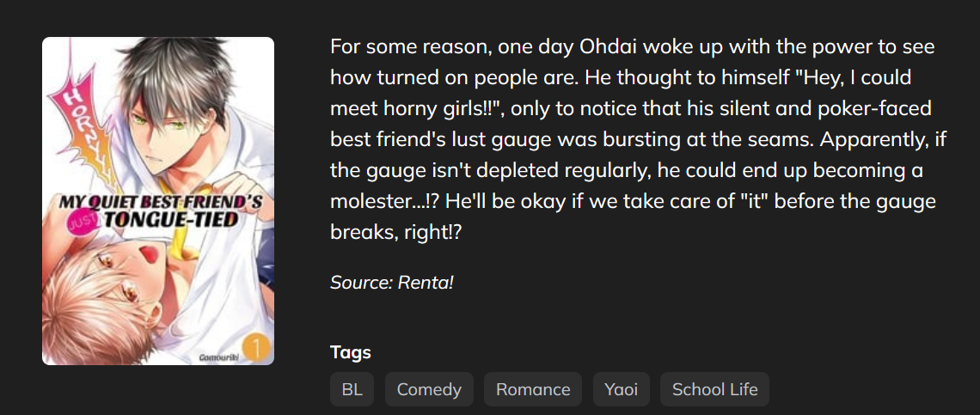980x415 pixels.
Task: Click the Source: Renta! credit line
Action: pyautogui.click(x=391, y=281)
